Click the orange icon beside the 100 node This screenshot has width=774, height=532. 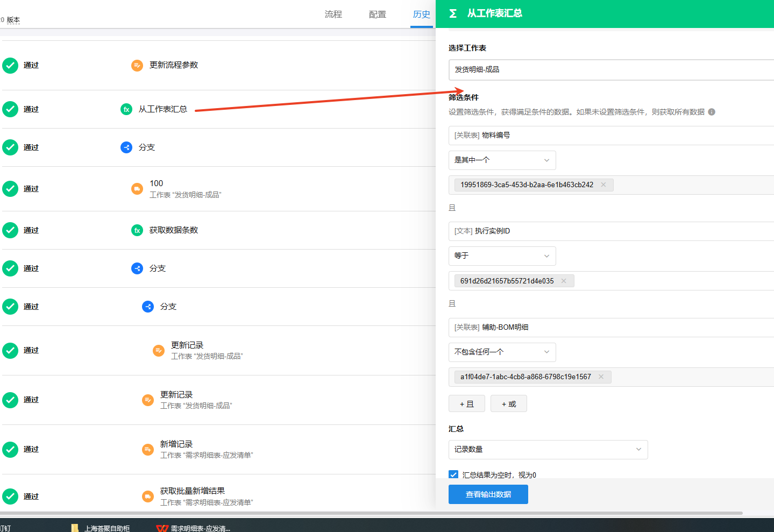[x=137, y=189]
